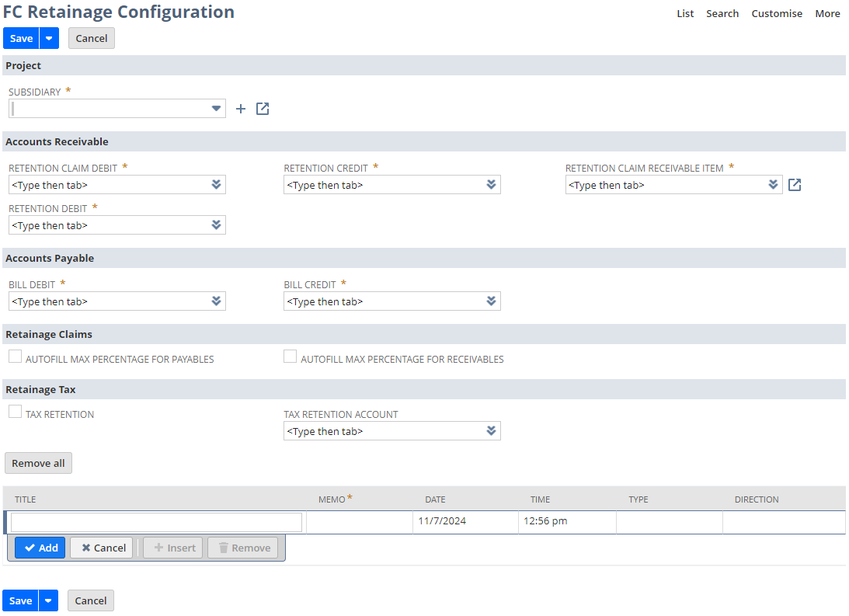Open the Customise menu
The image size is (849, 616).
(777, 13)
